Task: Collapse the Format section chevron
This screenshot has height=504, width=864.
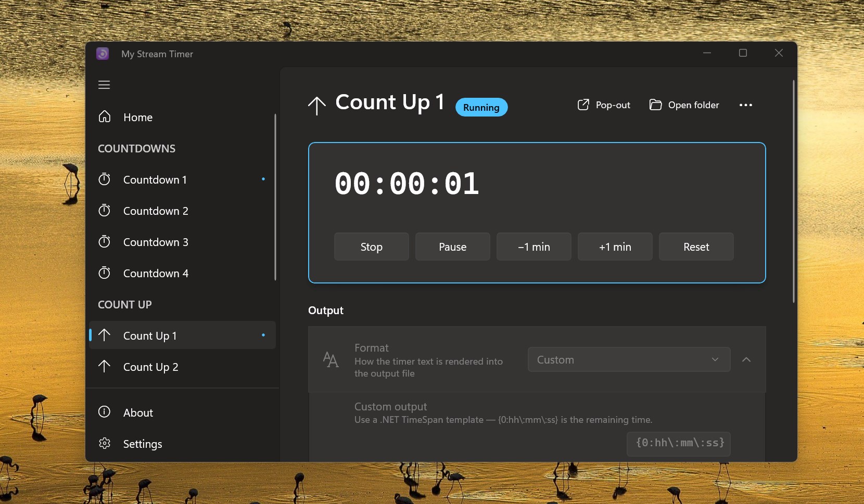Action: click(x=746, y=359)
